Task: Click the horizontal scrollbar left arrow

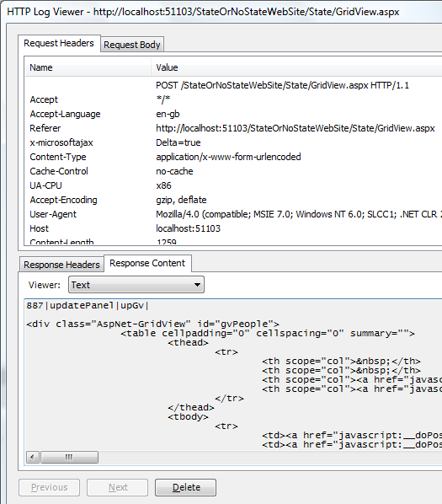Action: pyautogui.click(x=33, y=457)
